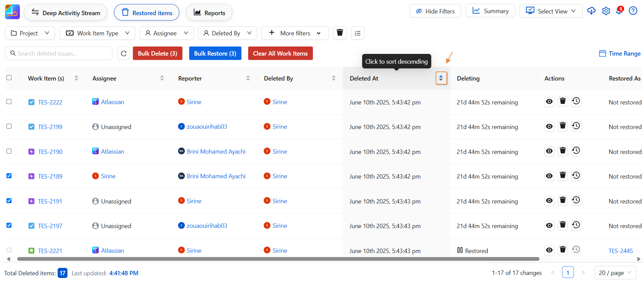The image size is (644, 281).
Task: Toggle the select-all header checkbox
Action: pos(9,78)
